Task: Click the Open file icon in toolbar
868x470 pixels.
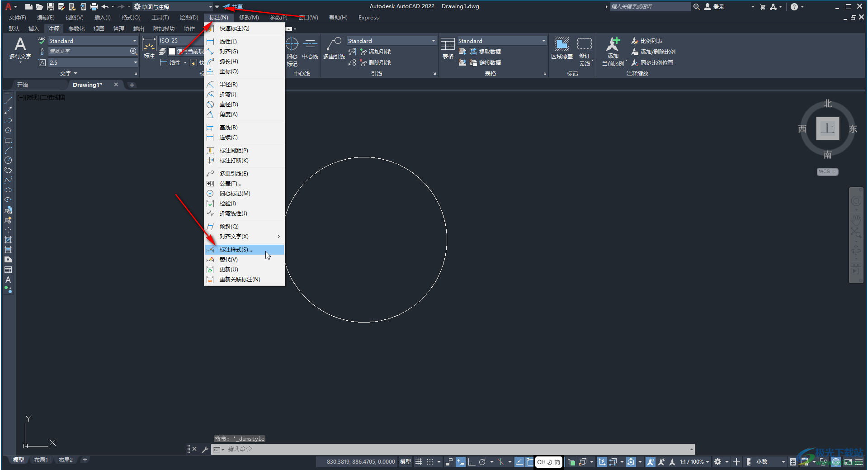Action: click(39, 7)
